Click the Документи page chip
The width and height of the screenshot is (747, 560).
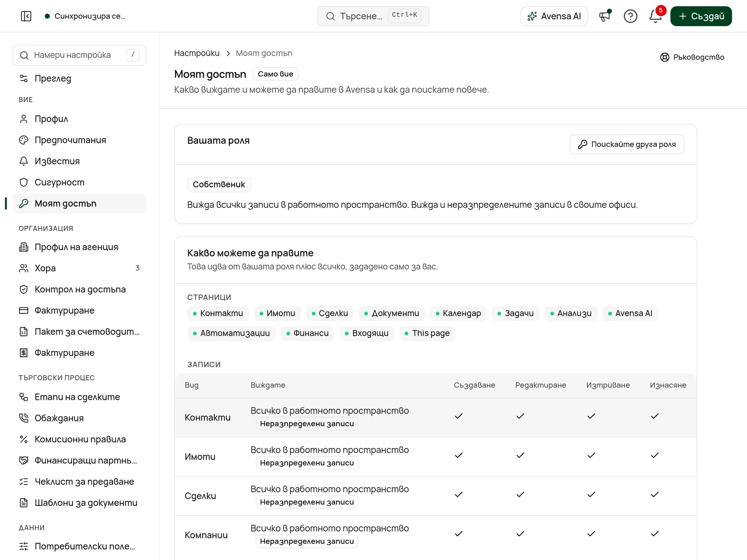[392, 314]
